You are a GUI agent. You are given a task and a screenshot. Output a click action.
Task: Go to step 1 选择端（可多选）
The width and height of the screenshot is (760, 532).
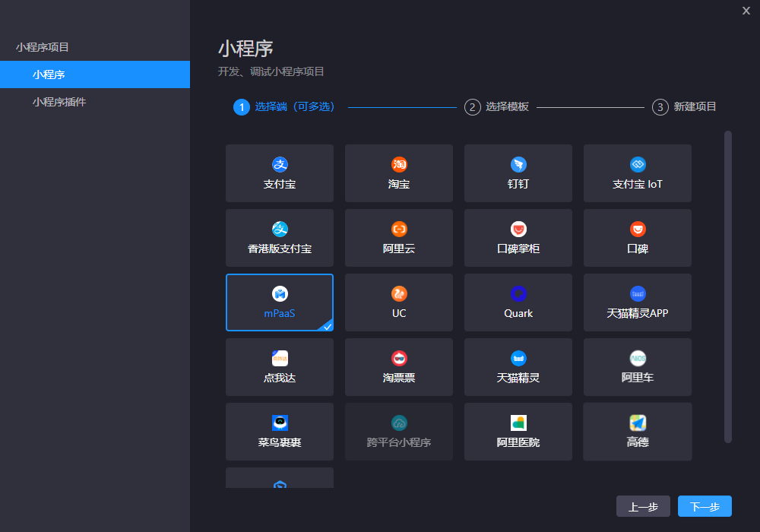(284, 106)
